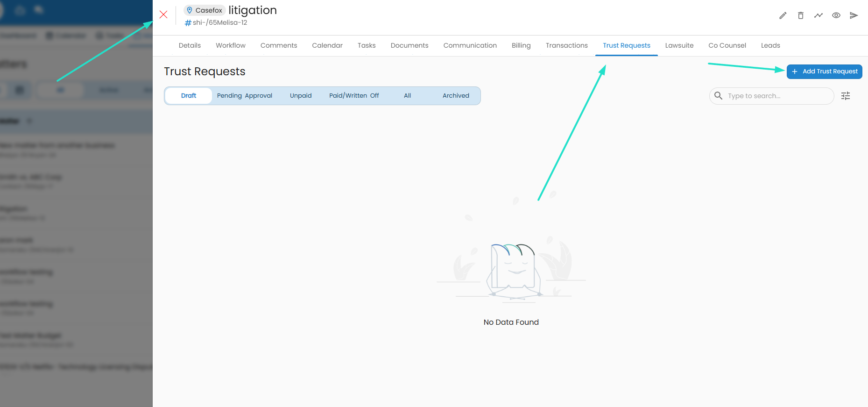Screen dimensions: 868x407
Task: Open the filter sliders icon
Action: coord(846,96)
